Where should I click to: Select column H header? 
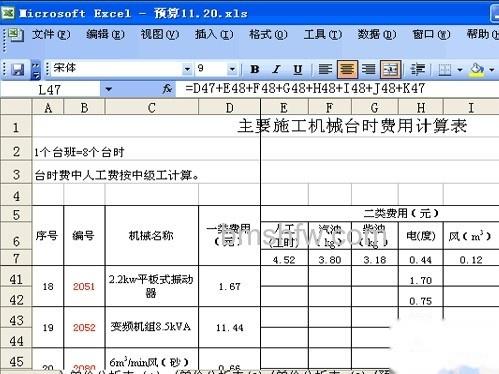[421, 108]
